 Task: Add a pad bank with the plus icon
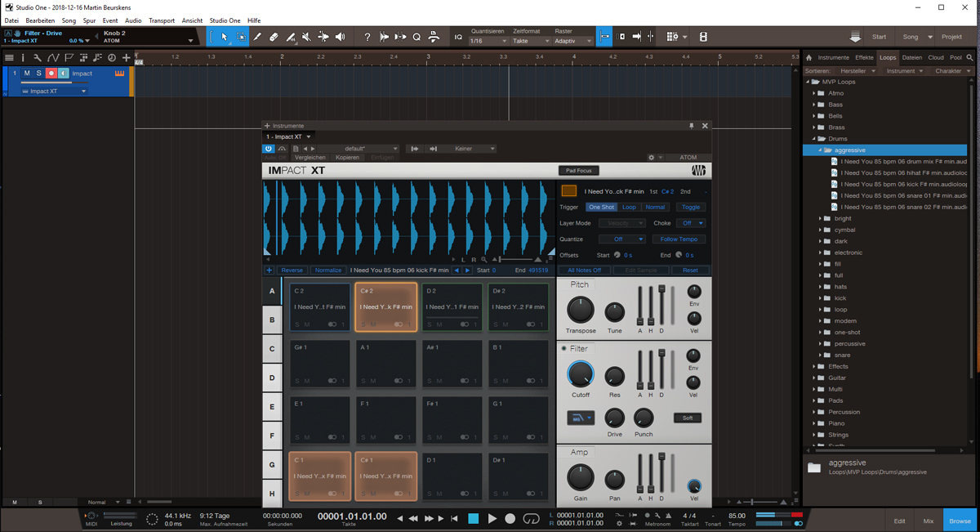tap(269, 270)
